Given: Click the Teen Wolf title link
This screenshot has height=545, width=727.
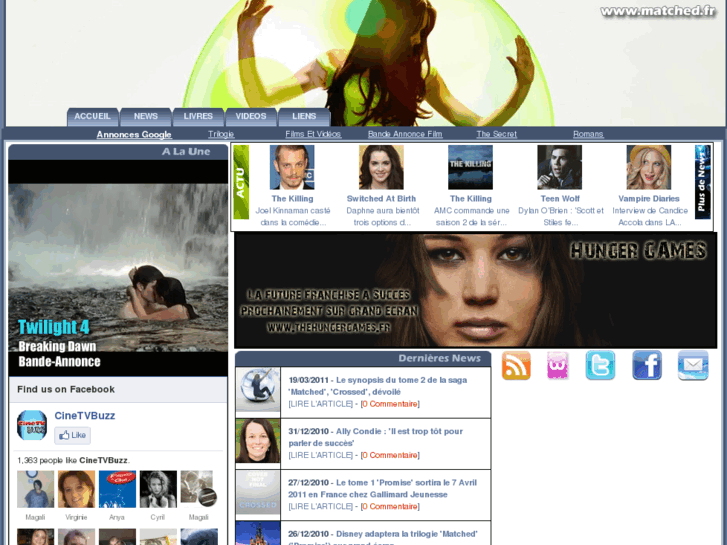Looking at the screenshot, I should tap(560, 199).
